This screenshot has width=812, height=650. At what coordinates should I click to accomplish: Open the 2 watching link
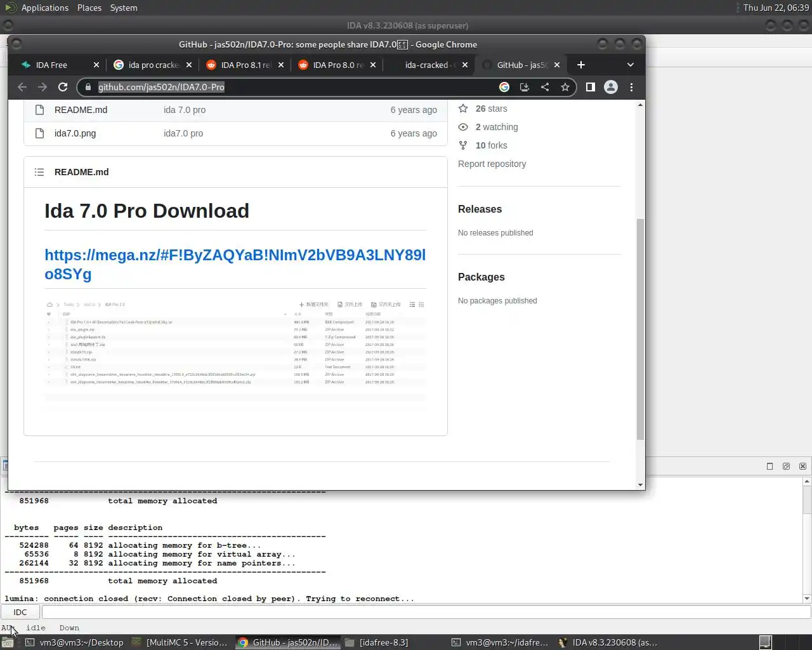point(497,127)
